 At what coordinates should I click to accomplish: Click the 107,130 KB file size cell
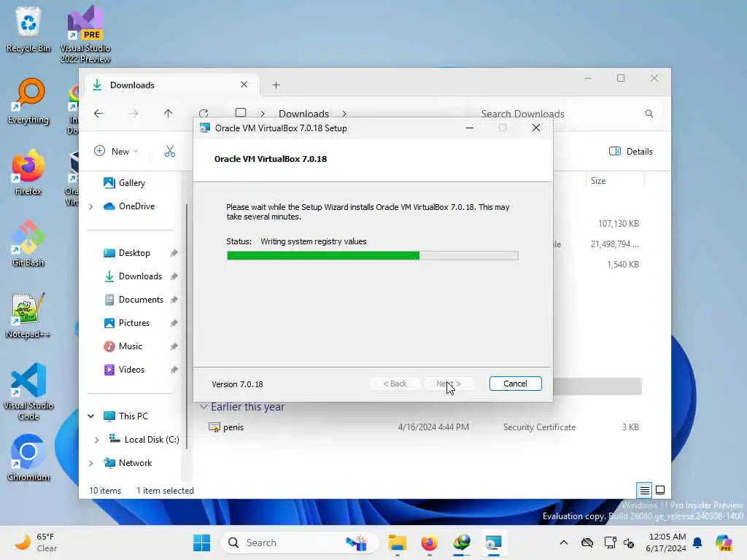tap(619, 223)
